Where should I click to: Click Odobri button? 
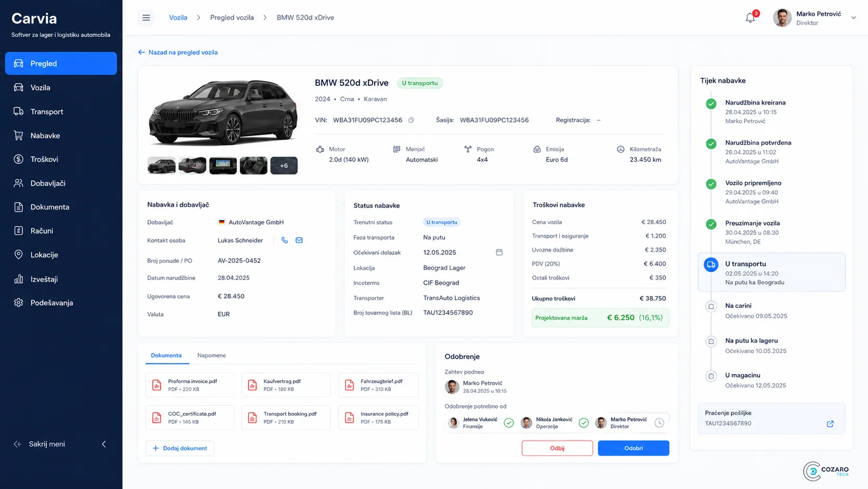pyautogui.click(x=633, y=448)
